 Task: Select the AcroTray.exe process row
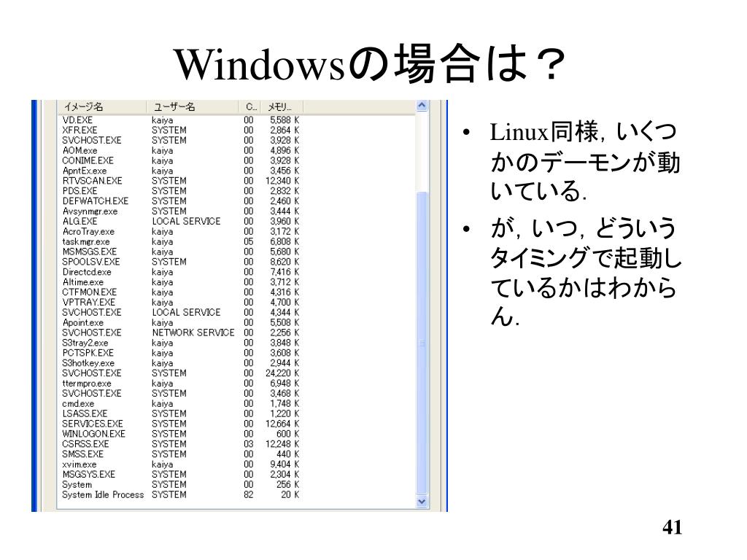181,232
